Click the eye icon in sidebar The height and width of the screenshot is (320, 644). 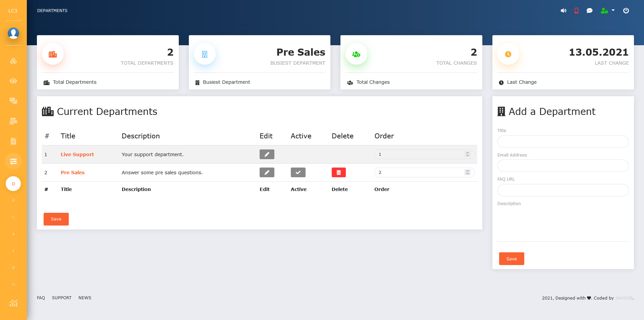point(13,81)
